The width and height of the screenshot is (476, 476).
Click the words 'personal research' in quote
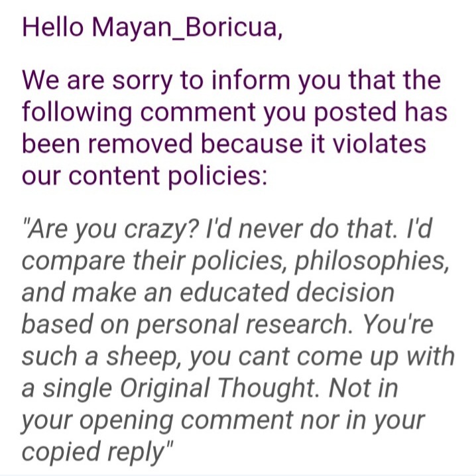pos(242,325)
